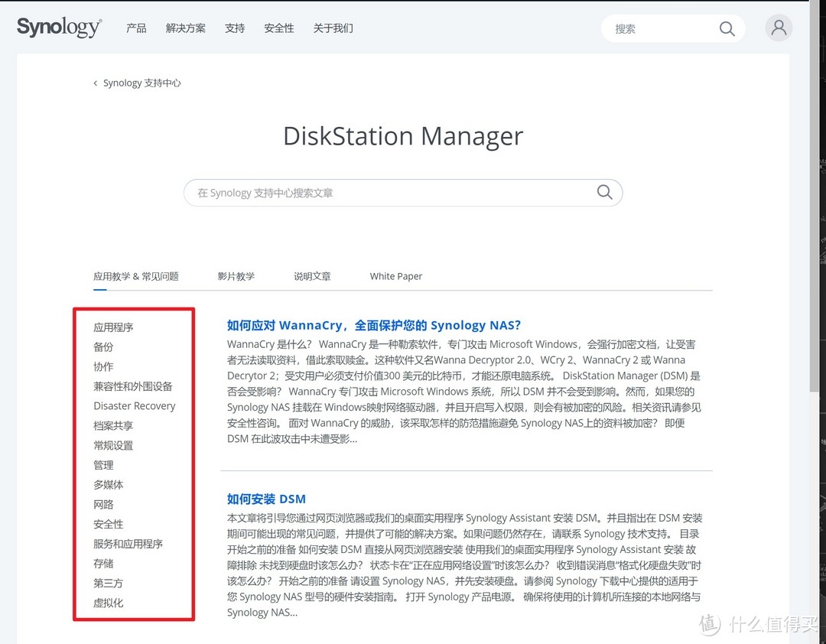Select 多媒体 category in sidebar
Viewport: 826px width, 644px height.
pyautogui.click(x=109, y=484)
